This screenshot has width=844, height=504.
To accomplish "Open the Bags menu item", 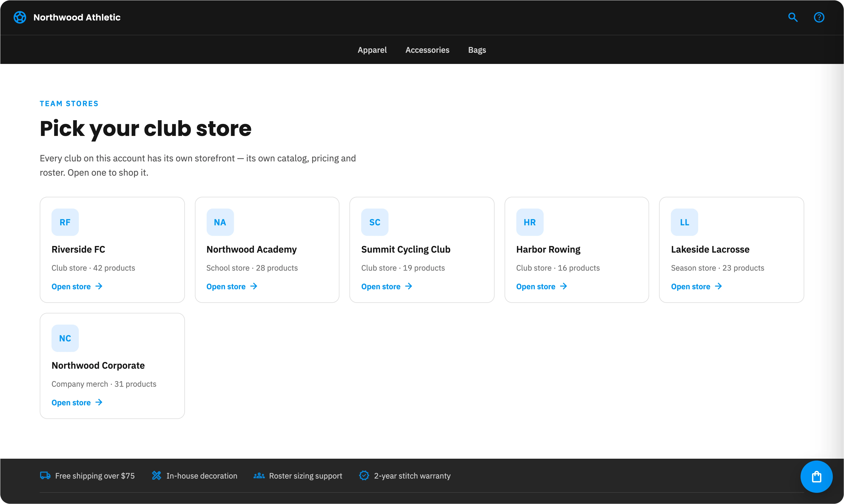I will pyautogui.click(x=477, y=50).
